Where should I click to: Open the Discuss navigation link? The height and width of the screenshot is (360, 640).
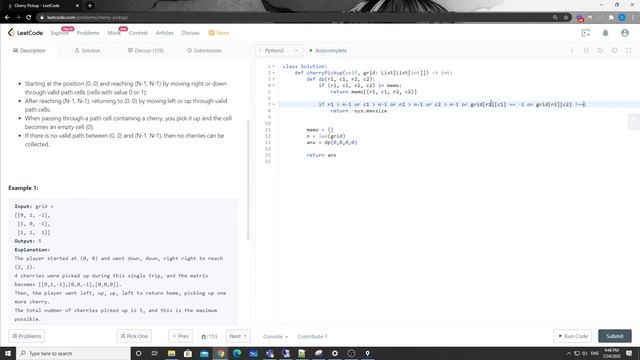click(x=191, y=33)
